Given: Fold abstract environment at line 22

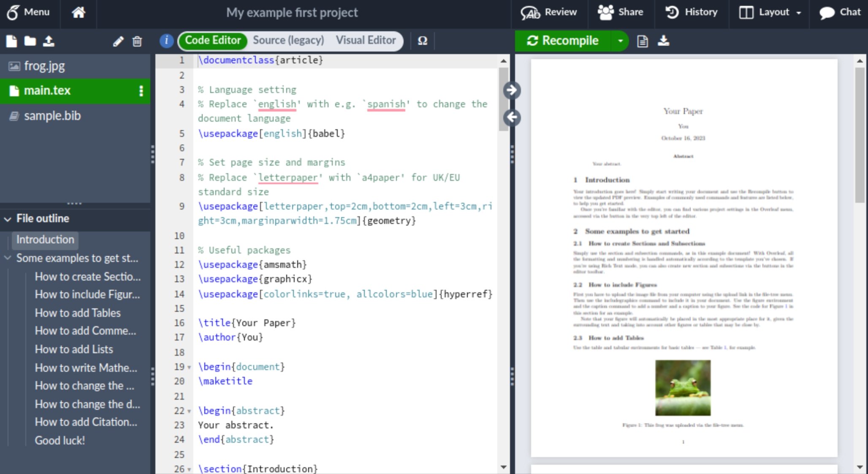Looking at the screenshot, I should [x=189, y=411].
